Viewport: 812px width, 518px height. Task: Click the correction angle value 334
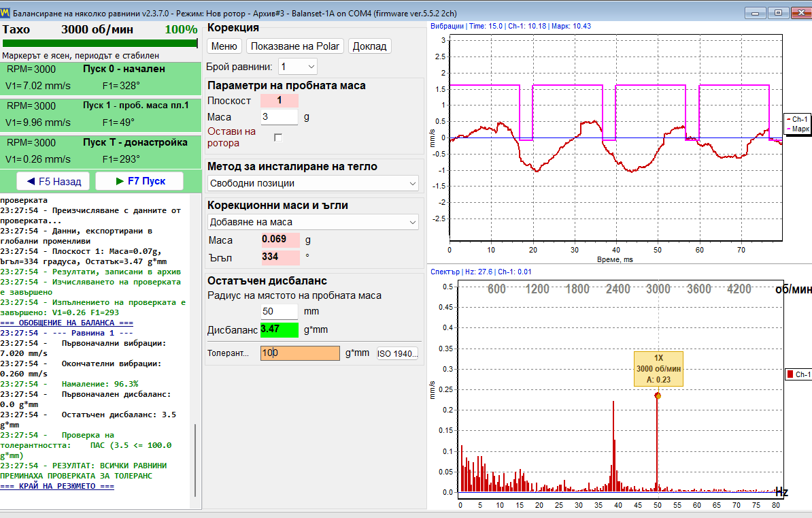pyautogui.click(x=280, y=257)
